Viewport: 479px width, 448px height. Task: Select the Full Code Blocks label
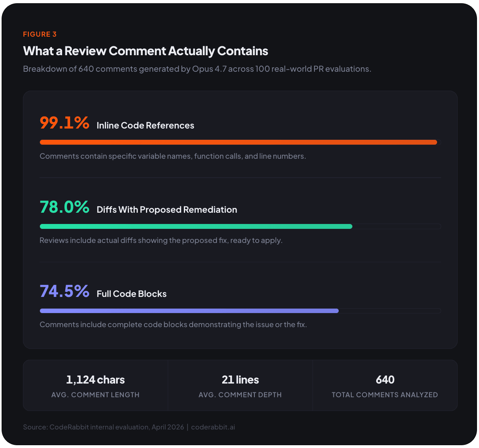pos(131,294)
